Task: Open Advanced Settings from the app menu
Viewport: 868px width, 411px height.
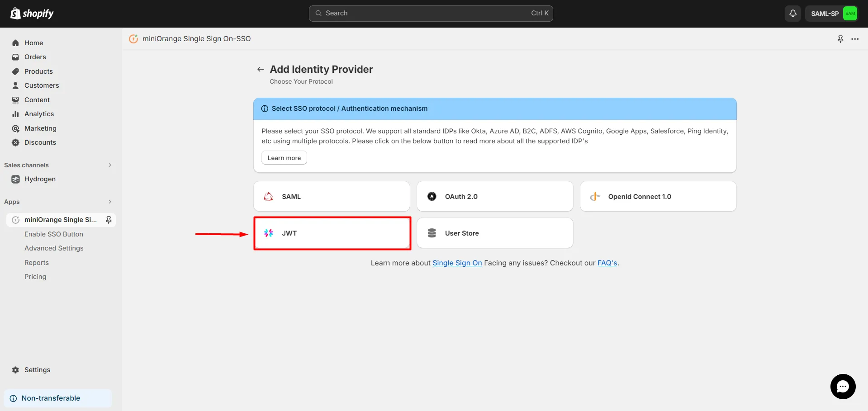Action: pyautogui.click(x=54, y=248)
